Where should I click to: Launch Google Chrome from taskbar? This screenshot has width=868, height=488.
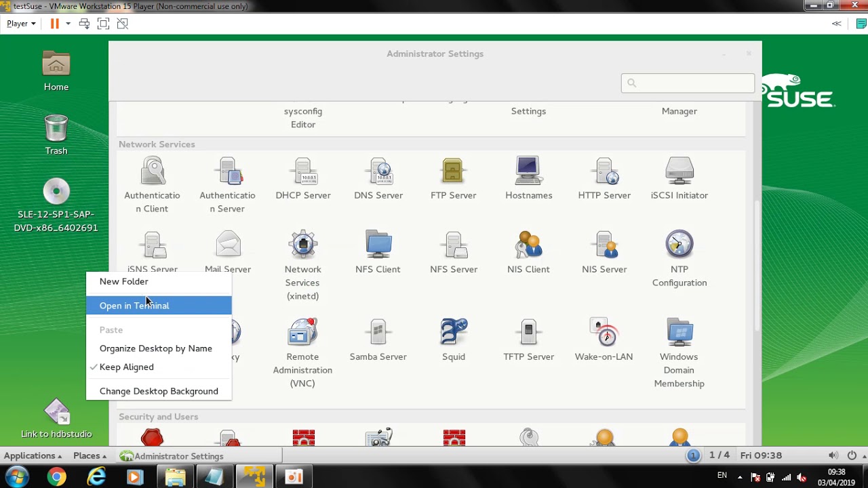coord(56,476)
